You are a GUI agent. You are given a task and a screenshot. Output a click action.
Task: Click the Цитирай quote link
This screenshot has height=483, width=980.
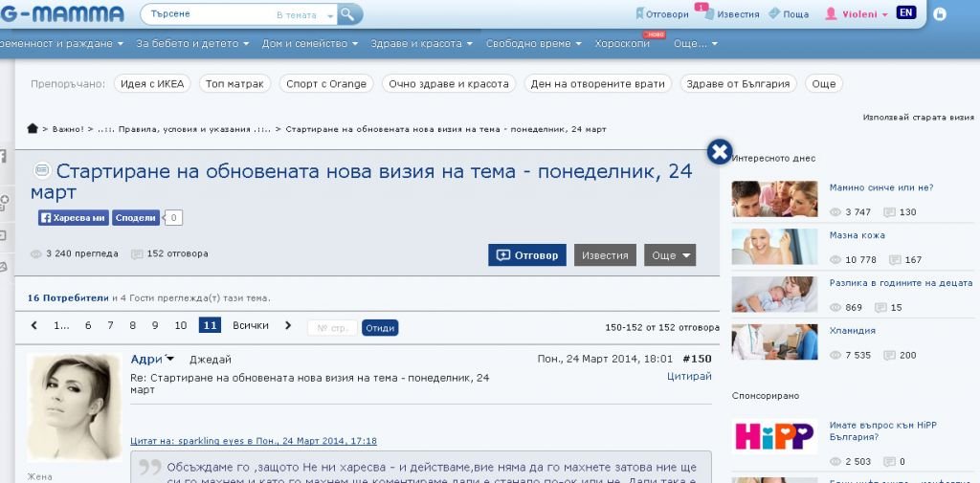click(x=689, y=377)
